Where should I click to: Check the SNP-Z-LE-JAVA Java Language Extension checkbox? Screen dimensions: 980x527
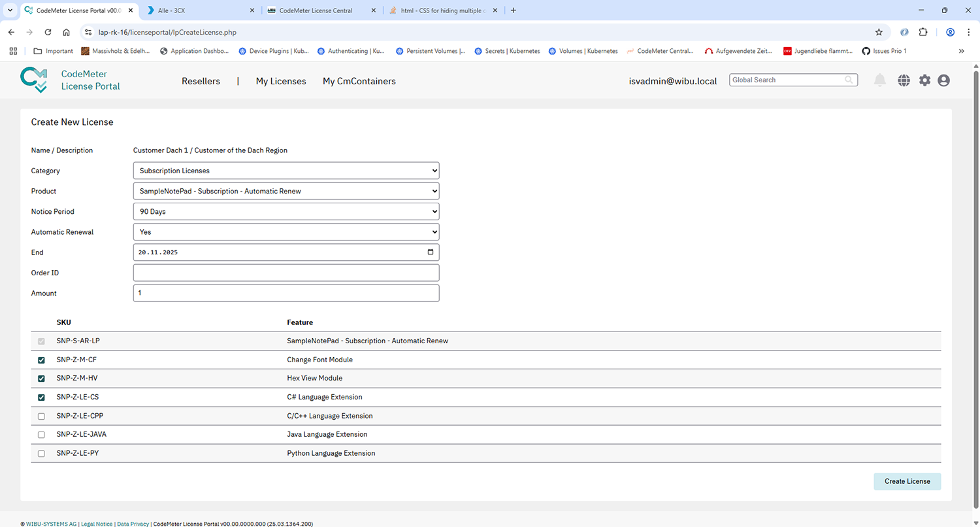pyautogui.click(x=42, y=435)
